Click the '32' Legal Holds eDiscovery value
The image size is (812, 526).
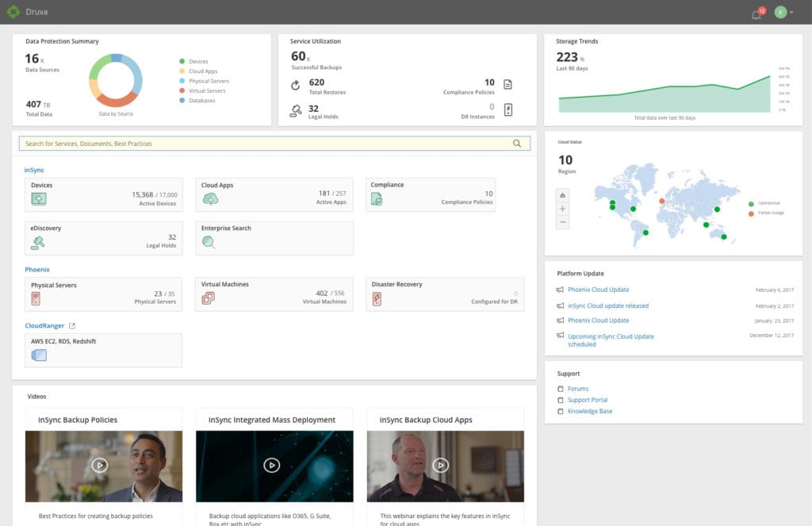pyautogui.click(x=172, y=237)
